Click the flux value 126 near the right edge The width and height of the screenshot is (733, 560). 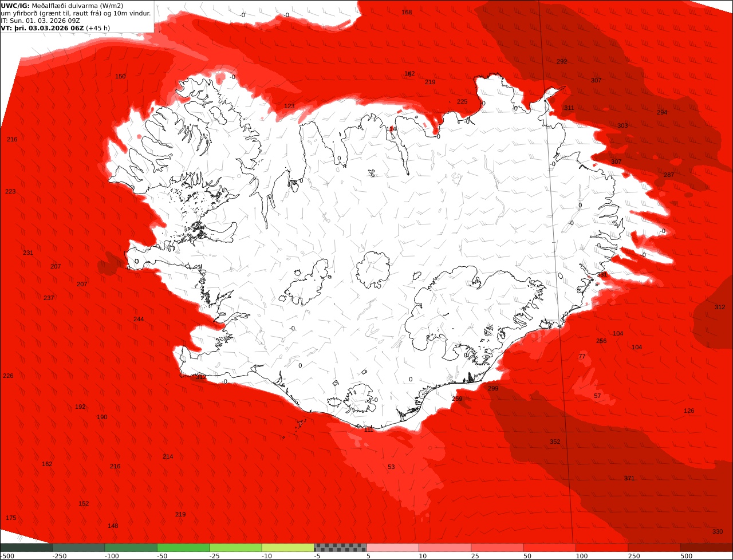tap(689, 411)
